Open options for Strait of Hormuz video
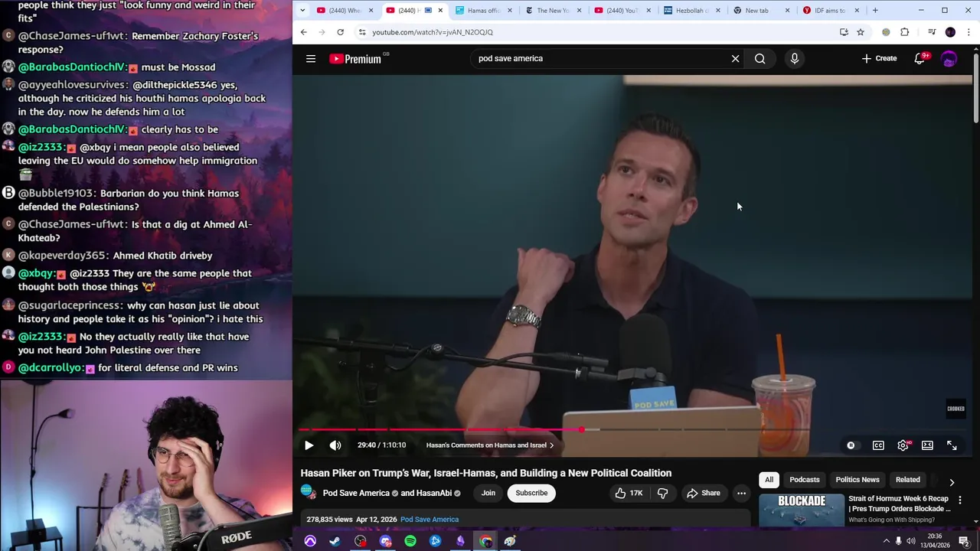Image resolution: width=980 pixels, height=551 pixels. point(960,500)
